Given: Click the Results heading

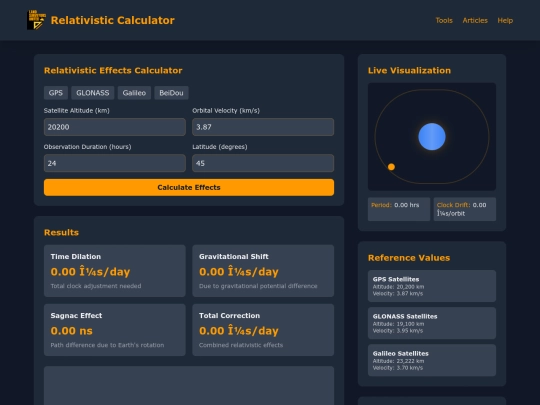Looking at the screenshot, I should 61,232.
